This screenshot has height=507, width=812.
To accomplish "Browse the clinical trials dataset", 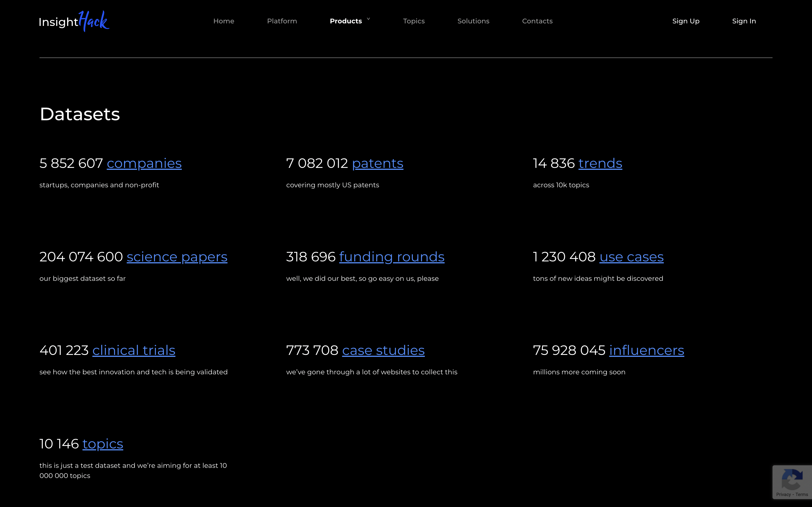I will point(134,351).
